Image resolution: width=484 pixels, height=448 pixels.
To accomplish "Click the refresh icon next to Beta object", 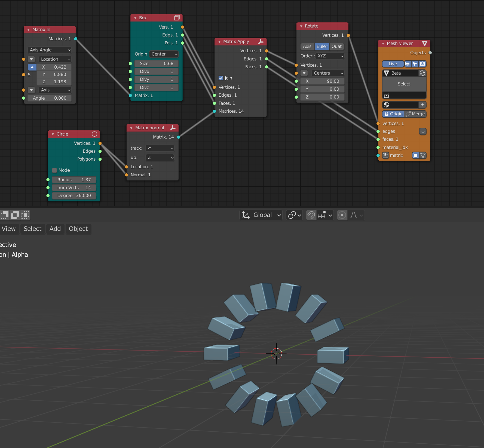I will pyautogui.click(x=422, y=73).
